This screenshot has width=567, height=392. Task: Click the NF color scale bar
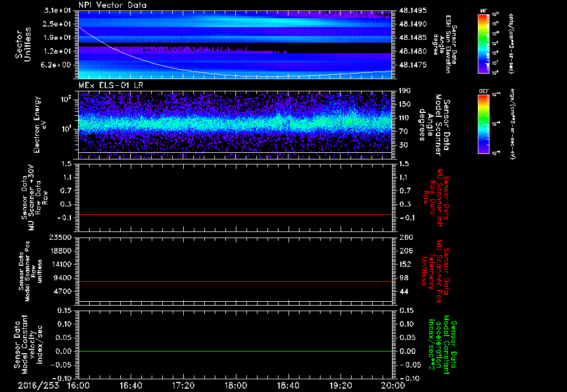click(x=484, y=43)
